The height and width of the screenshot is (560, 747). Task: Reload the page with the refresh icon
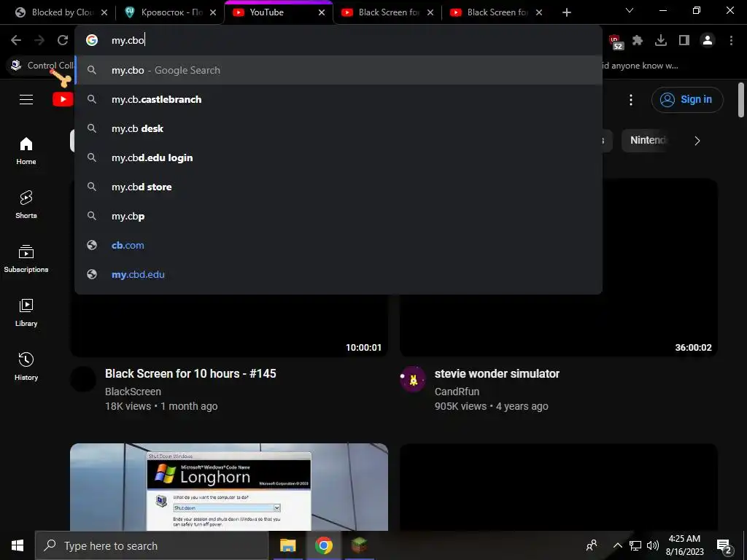click(x=63, y=41)
